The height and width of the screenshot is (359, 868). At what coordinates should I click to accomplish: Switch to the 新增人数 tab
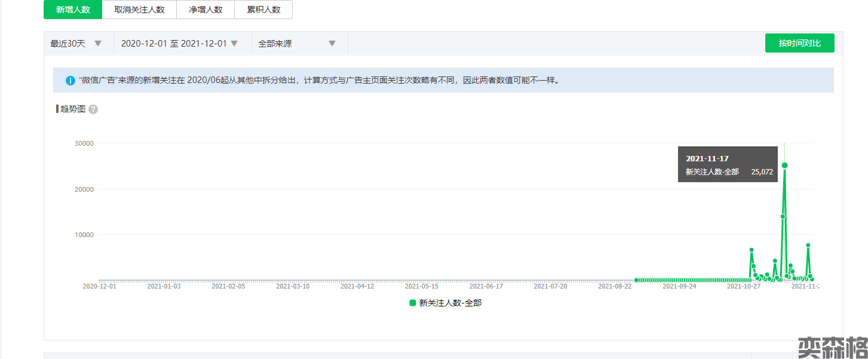pos(73,10)
